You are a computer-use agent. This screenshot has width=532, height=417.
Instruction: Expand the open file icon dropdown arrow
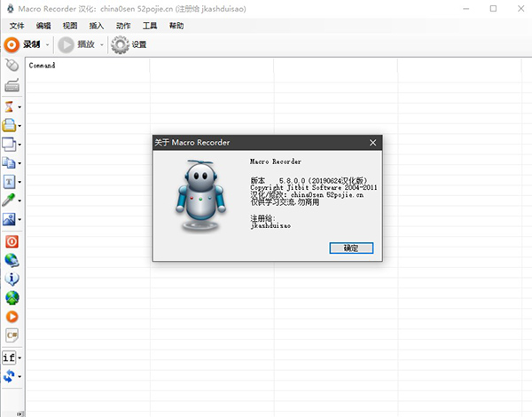[x=20, y=126]
